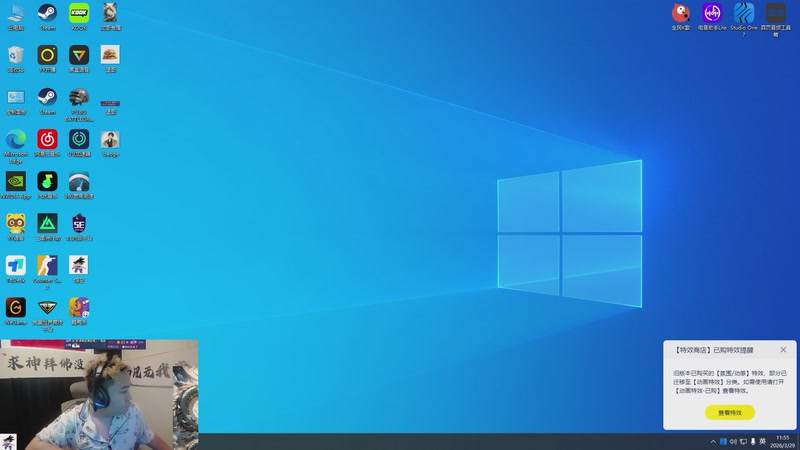Open the network tray icon
The width and height of the screenshot is (800, 450).
pos(743,442)
